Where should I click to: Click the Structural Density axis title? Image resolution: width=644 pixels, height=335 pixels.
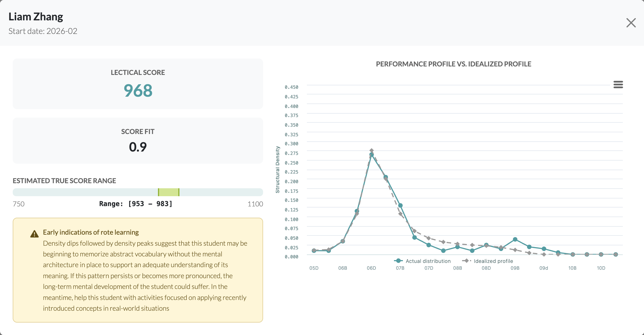277,170
